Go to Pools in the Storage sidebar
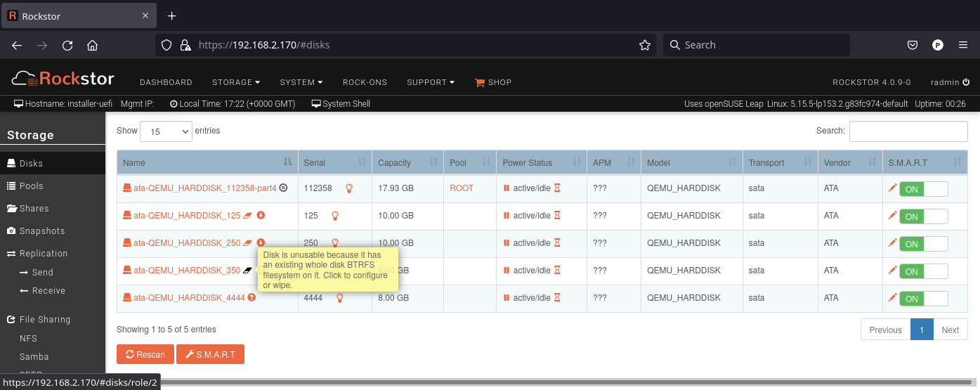Viewport: 980px width, 390px height. coord(32,186)
